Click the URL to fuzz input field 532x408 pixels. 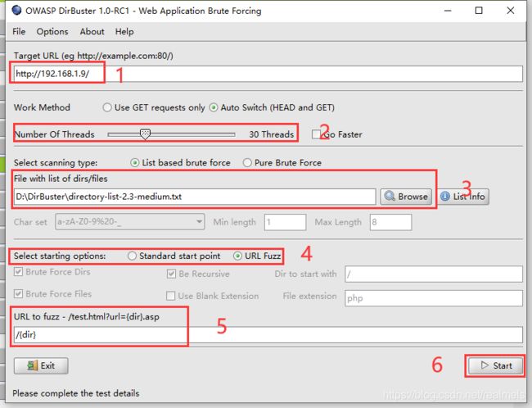point(268,335)
